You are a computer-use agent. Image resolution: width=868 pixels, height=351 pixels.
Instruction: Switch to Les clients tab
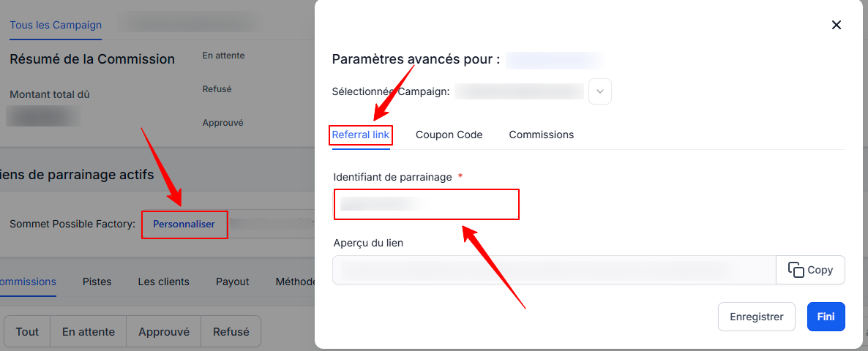164,282
